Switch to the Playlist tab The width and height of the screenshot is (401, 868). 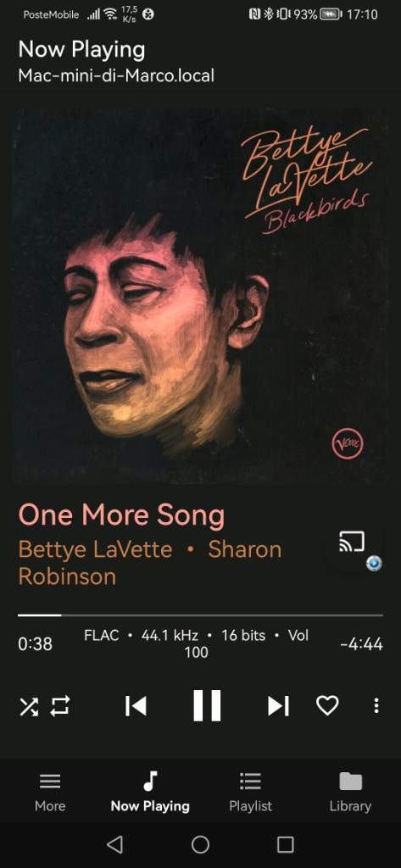point(250,792)
